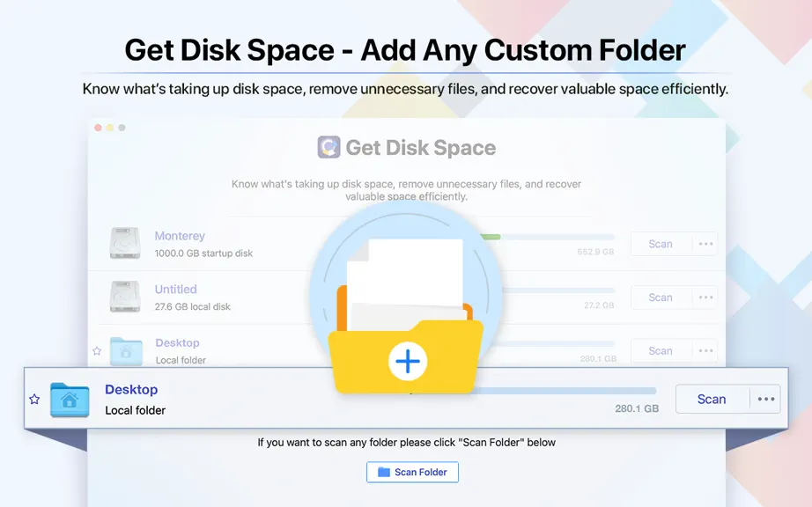
Task: Open the three-dot menu on highlighted Desktop row
Action: pos(765,399)
